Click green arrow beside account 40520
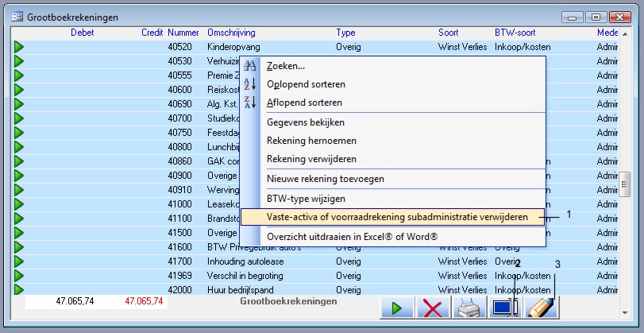The image size is (644, 333). click(x=19, y=48)
